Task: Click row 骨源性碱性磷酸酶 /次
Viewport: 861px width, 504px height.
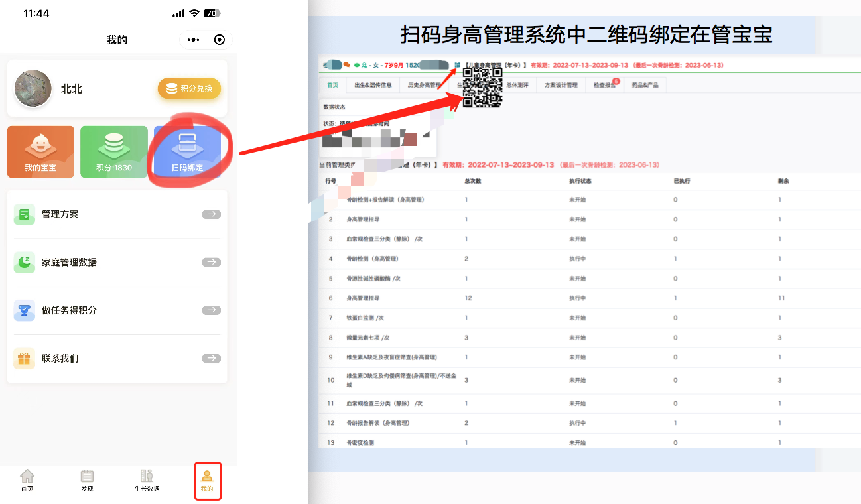Action: click(590, 279)
